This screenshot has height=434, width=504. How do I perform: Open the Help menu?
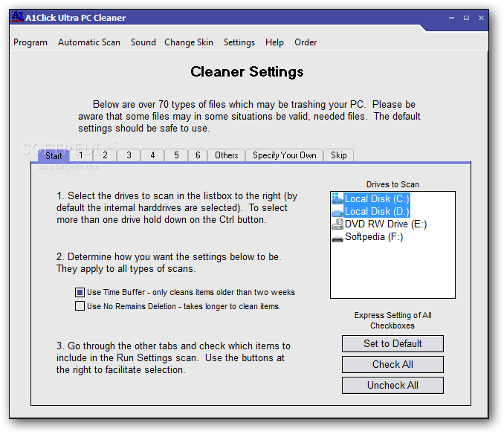[x=274, y=42]
